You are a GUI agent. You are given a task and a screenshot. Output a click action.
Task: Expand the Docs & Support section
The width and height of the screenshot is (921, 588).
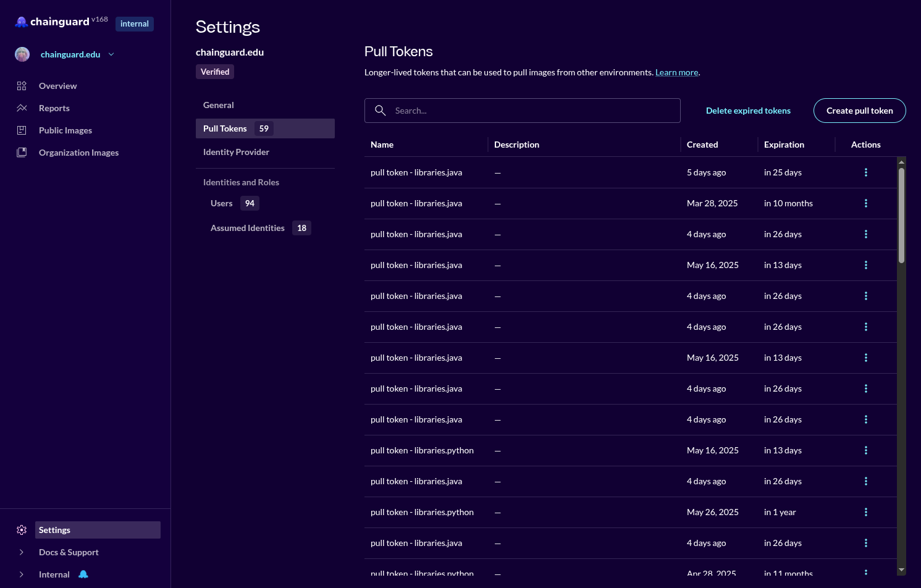pyautogui.click(x=22, y=552)
